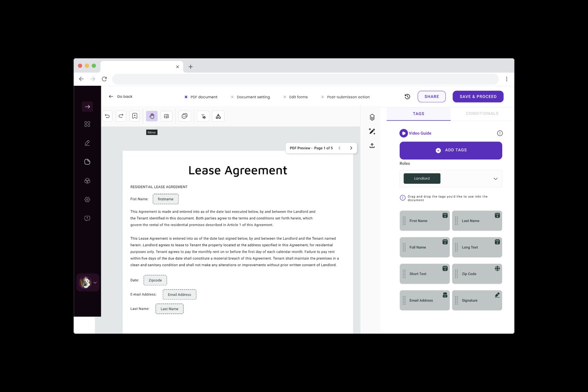Open the help chat icon in sidebar
Viewport: 588px width, 392px height.
tap(87, 218)
